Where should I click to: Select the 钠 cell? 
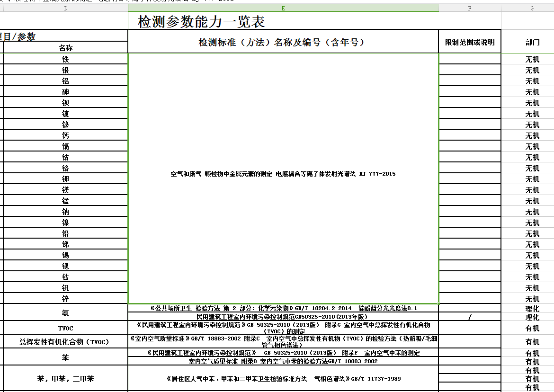point(65,212)
